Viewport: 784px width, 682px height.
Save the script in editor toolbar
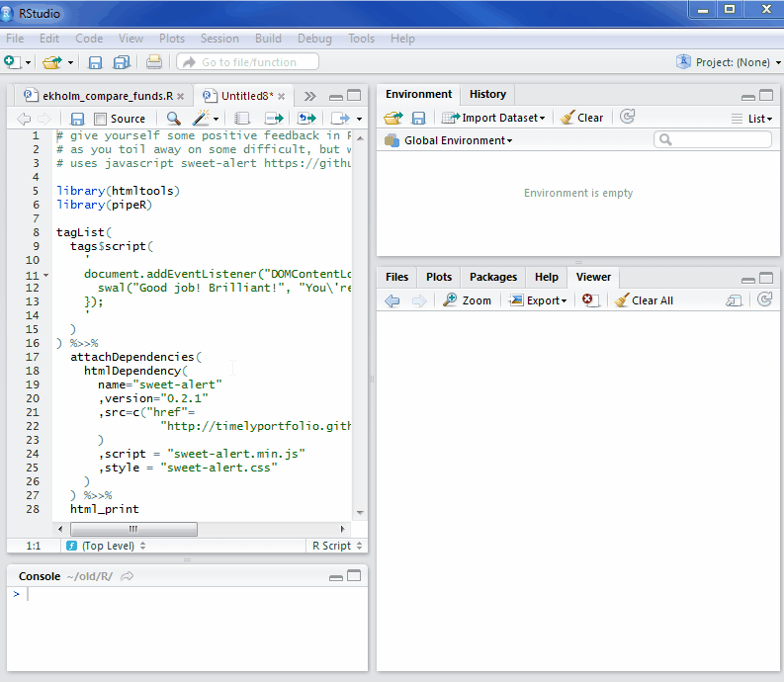(77, 119)
